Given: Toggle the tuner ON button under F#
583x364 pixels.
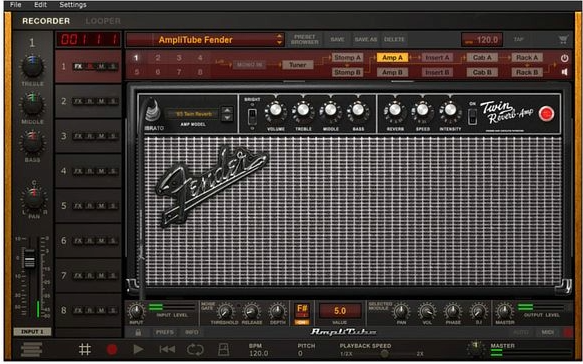Looking at the screenshot, I should click(x=302, y=322).
